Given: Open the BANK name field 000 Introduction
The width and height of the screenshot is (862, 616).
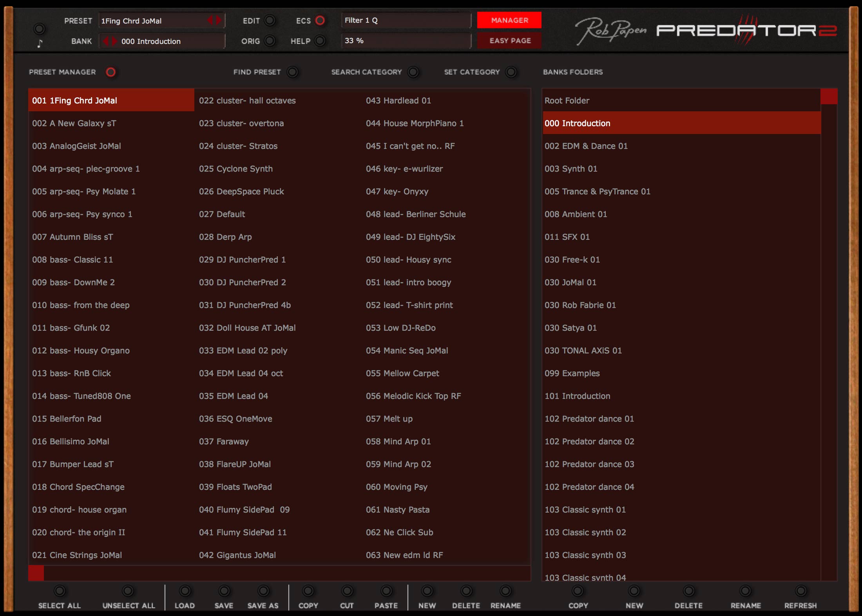Looking at the screenshot, I should coord(162,41).
